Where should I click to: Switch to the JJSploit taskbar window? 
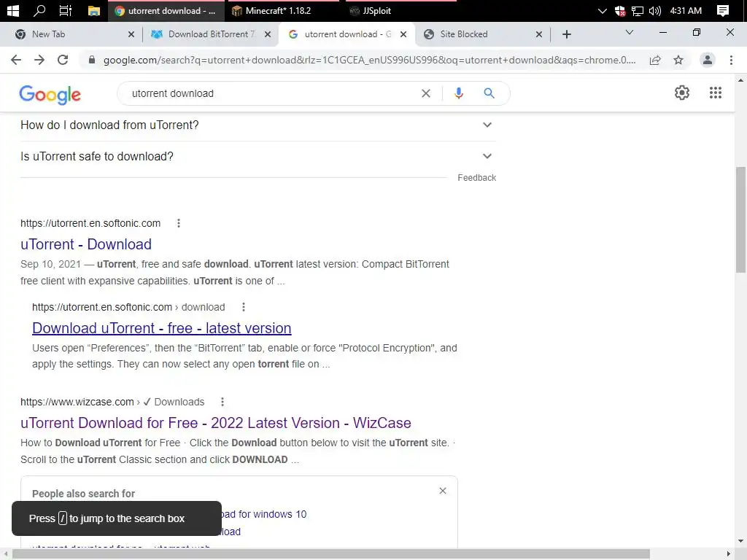click(x=401, y=10)
